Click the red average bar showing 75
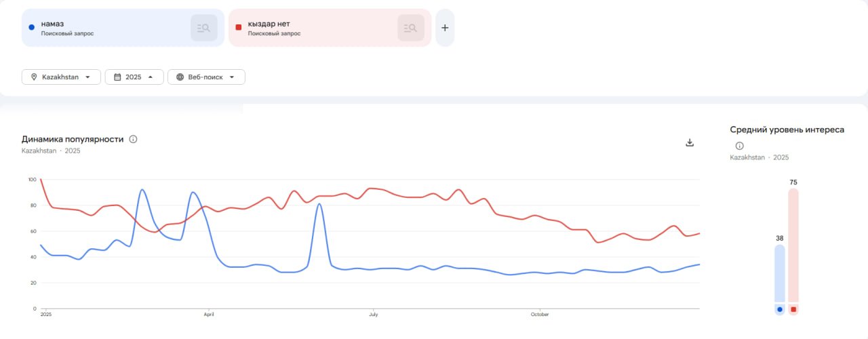Screen dimensions: 868x339 click(793, 244)
